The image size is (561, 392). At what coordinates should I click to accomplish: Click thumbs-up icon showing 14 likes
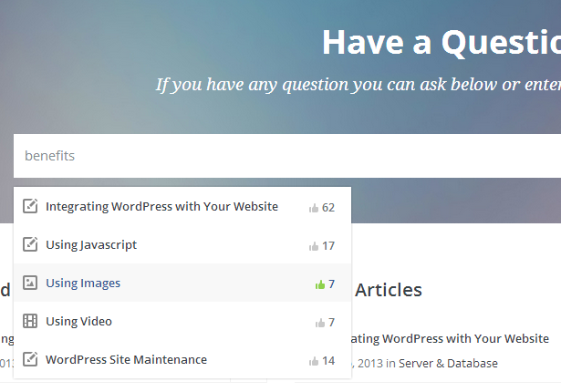(x=314, y=361)
